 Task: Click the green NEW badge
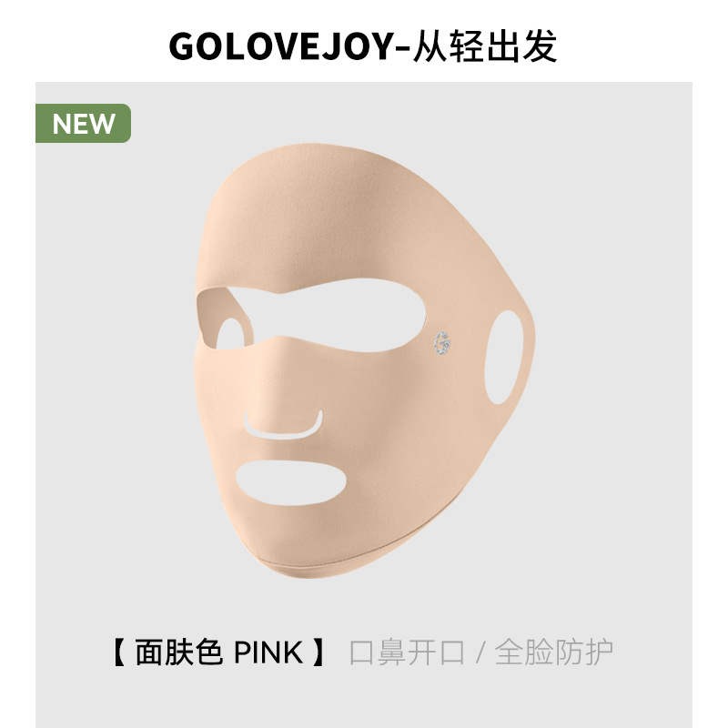[83, 123]
